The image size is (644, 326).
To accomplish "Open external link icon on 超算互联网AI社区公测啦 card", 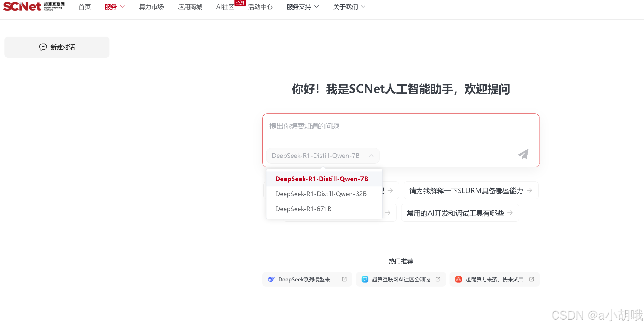I will (438, 279).
